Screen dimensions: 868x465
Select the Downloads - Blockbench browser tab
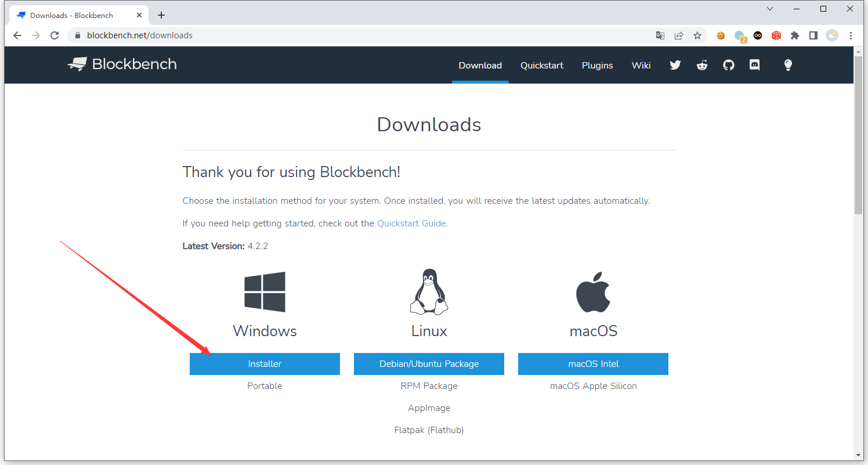pyautogui.click(x=79, y=15)
